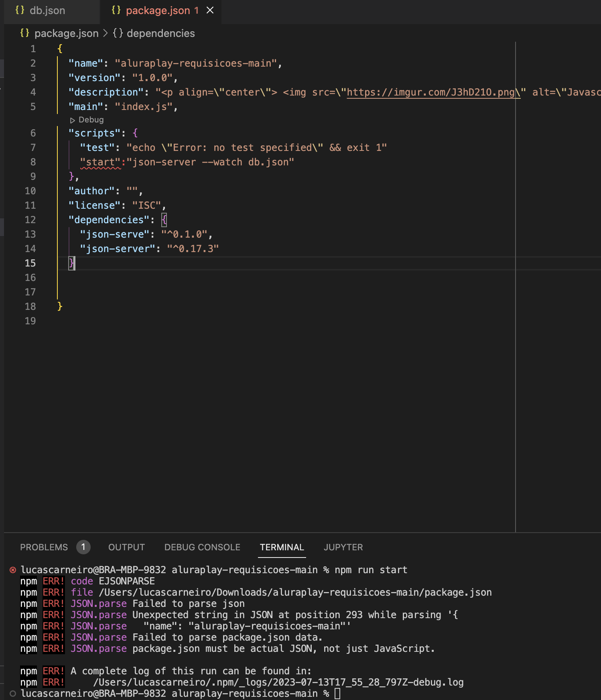Click the "author" key on line 10

tap(91, 191)
